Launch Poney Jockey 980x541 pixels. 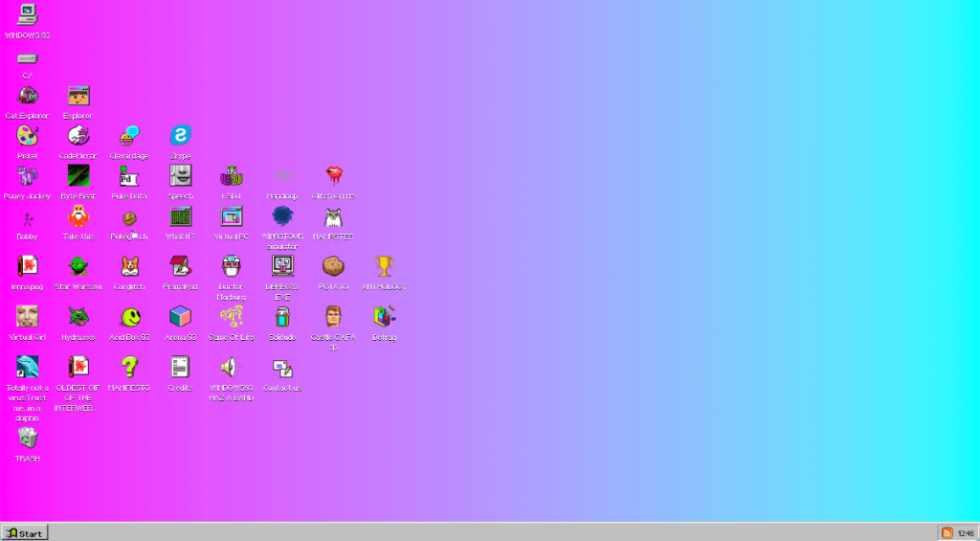(28, 176)
